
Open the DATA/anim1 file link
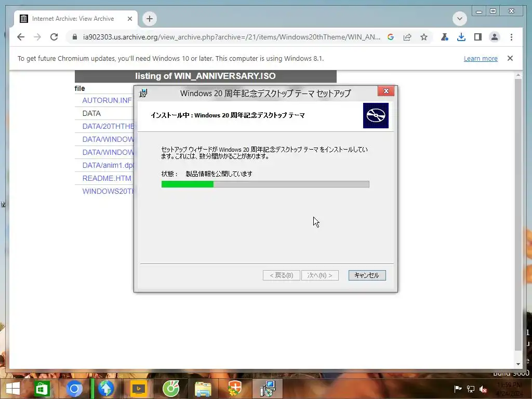[x=108, y=165]
